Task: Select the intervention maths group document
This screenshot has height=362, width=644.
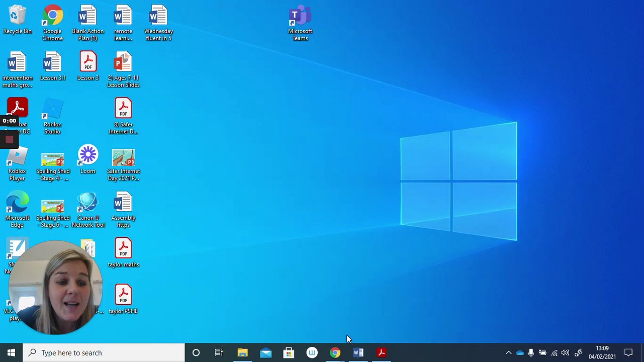Action: tap(17, 70)
